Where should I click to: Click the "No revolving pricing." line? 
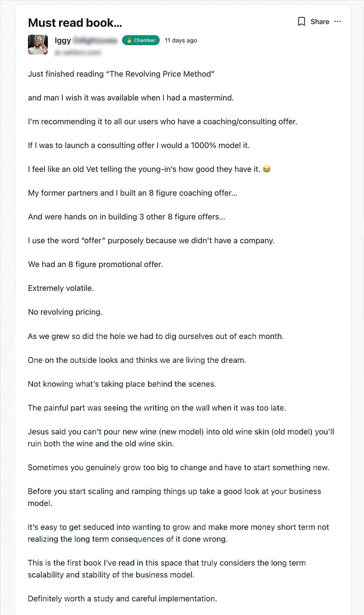click(65, 312)
